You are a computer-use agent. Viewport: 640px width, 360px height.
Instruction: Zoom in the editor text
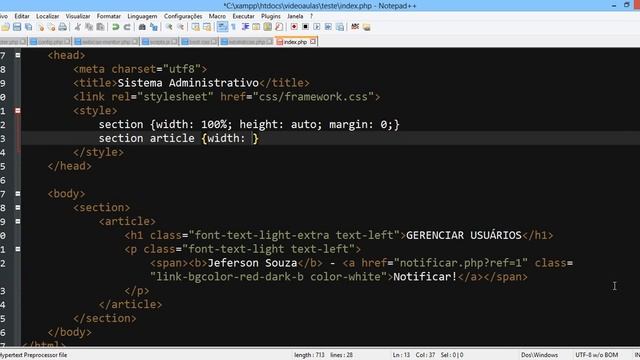pyautogui.click(x=169, y=27)
